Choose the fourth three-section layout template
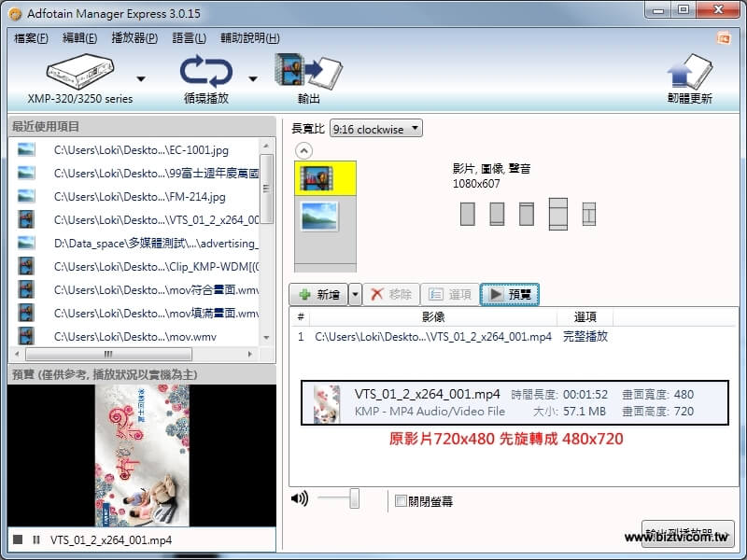 click(558, 214)
